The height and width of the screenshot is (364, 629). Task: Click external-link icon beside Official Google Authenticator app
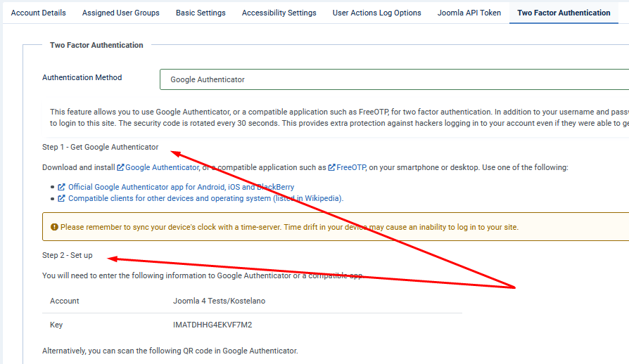61,187
